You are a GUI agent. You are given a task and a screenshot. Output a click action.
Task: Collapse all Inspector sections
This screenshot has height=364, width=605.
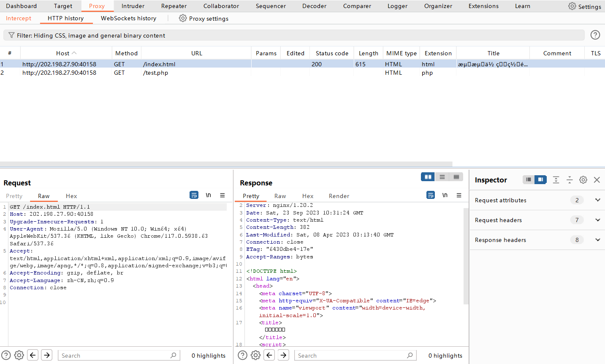[570, 180]
